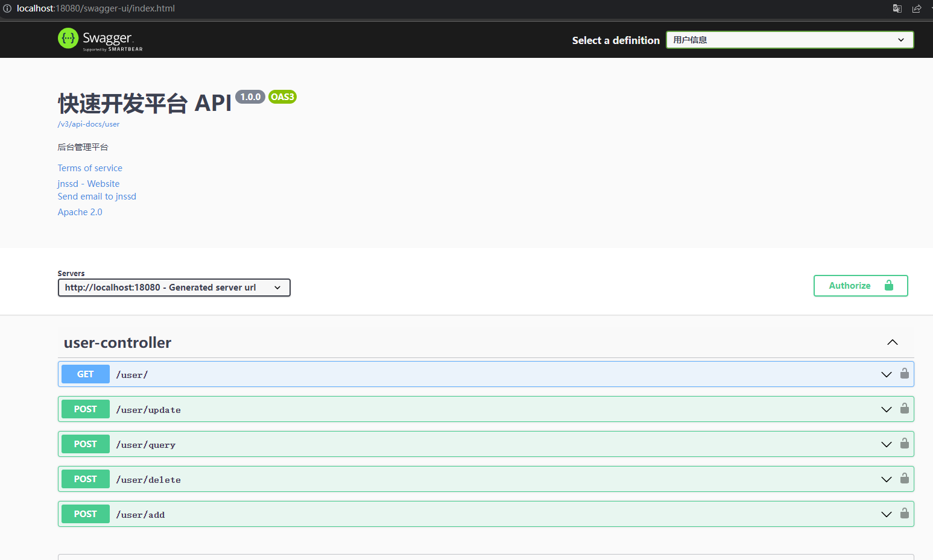Click the POST method badge for /user/add
This screenshot has height=560, width=933.
[85, 514]
